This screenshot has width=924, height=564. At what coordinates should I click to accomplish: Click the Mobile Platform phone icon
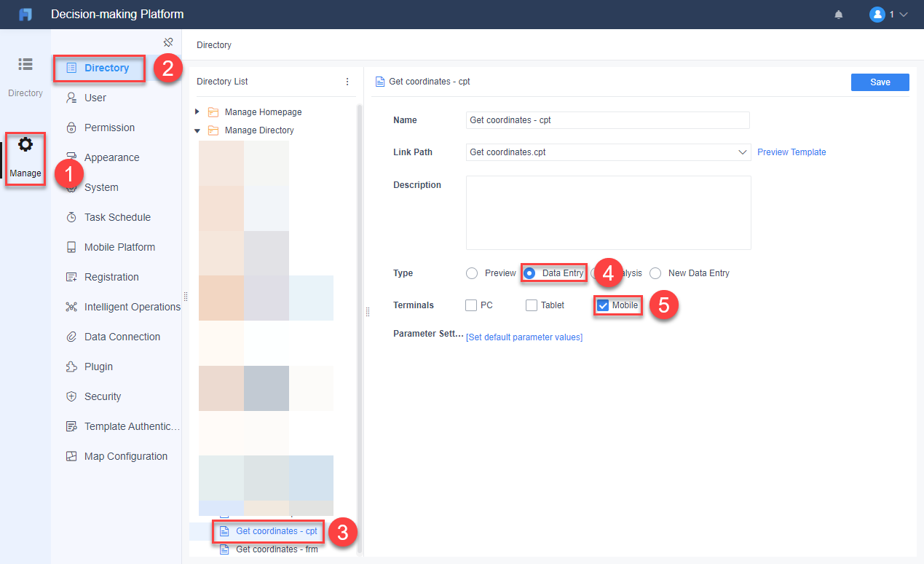71,247
